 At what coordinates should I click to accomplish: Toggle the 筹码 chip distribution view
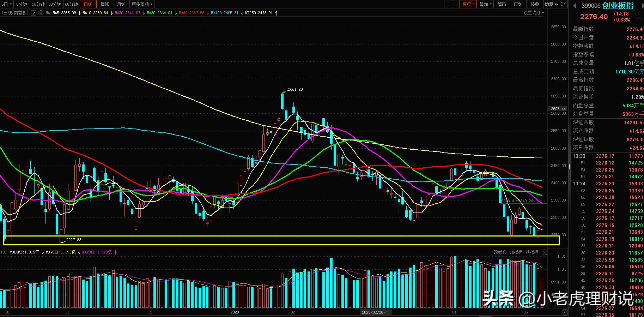pyautogui.click(x=502, y=4)
